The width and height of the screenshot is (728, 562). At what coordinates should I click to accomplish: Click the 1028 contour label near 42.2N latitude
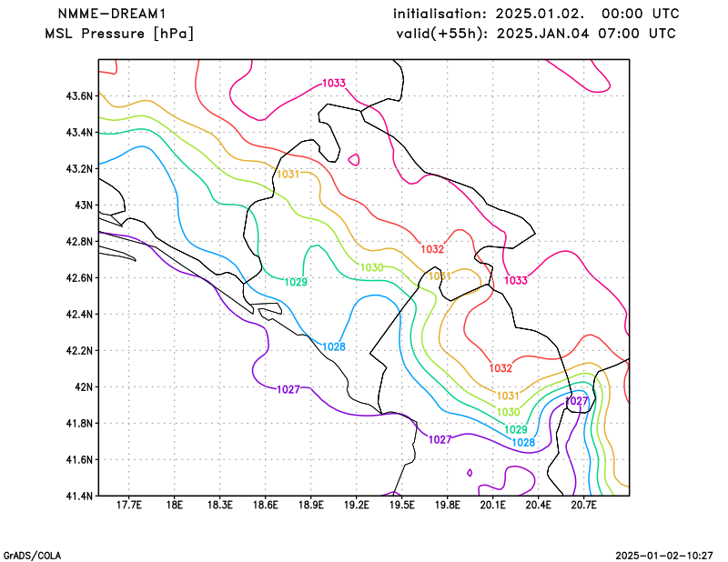[334, 347]
